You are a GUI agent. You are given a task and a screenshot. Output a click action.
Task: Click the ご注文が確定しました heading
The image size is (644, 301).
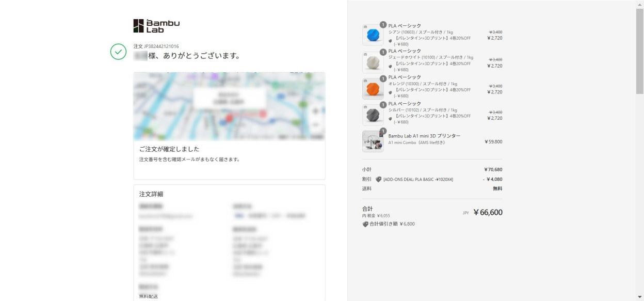pyautogui.click(x=169, y=149)
